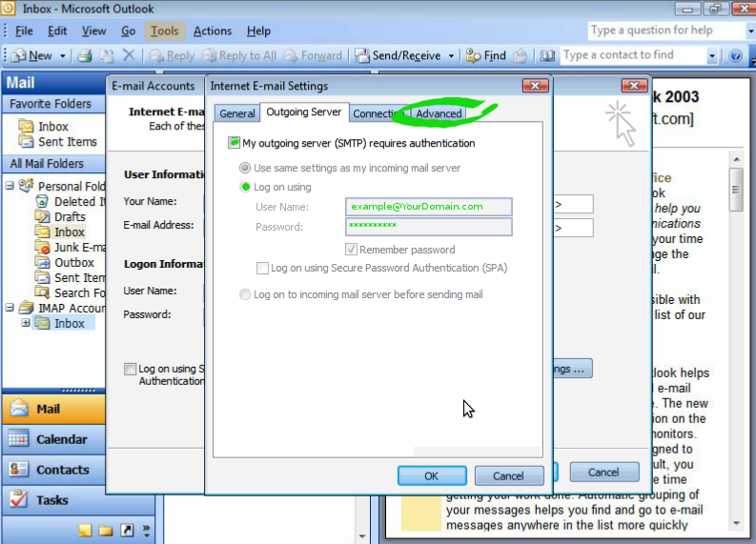
Task: Collapse the IMAP Account tree
Action: (10, 308)
